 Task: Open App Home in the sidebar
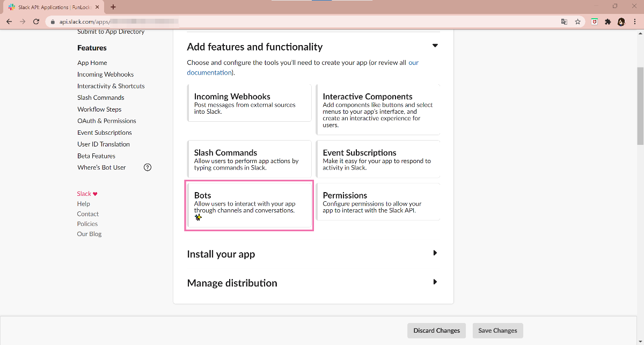coord(92,63)
